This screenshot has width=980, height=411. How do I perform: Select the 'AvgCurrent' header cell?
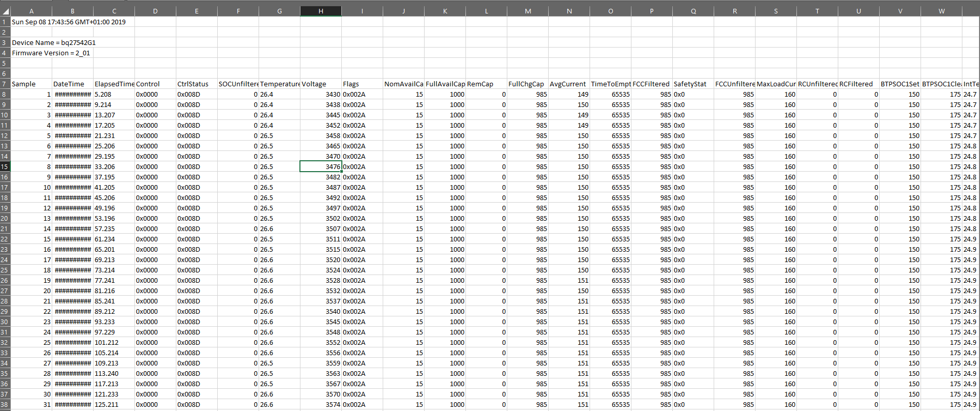coord(569,84)
